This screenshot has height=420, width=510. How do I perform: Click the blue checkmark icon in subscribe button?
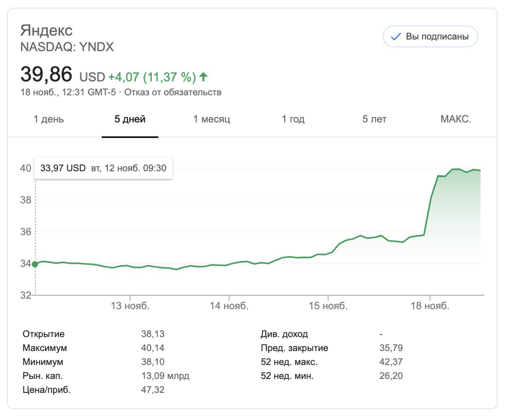point(396,37)
